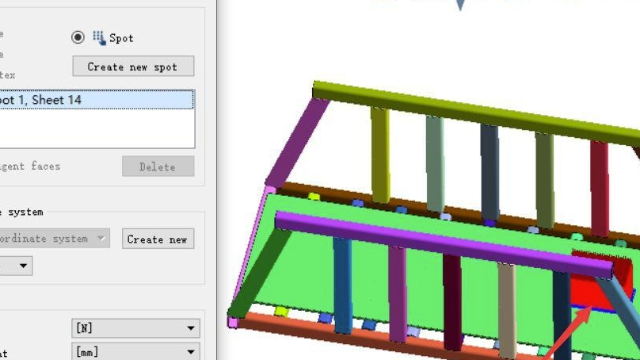Screen dimensions: 640x360
Task: Select the Spot 1, Sheet 14 list entry
Action: tap(96, 100)
